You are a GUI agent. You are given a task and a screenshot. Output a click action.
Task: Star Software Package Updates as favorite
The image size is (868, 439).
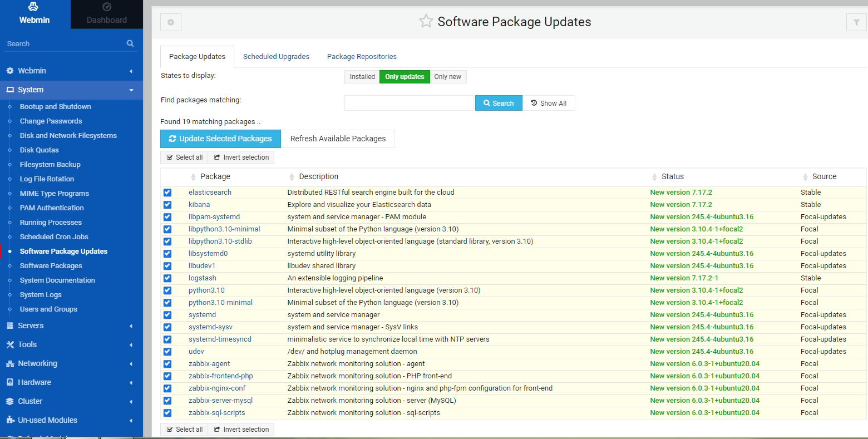(x=426, y=21)
